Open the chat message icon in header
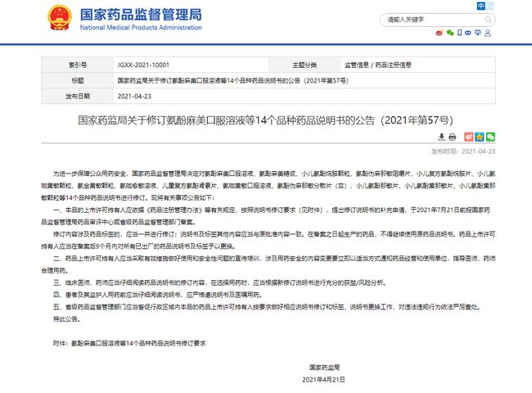Screen dimensions: 532x393 click(478, 33)
